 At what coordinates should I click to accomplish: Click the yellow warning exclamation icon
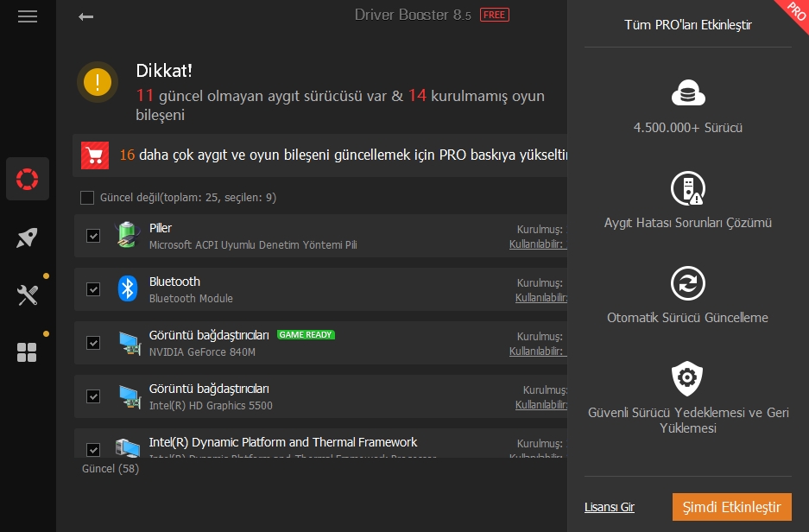click(x=98, y=82)
